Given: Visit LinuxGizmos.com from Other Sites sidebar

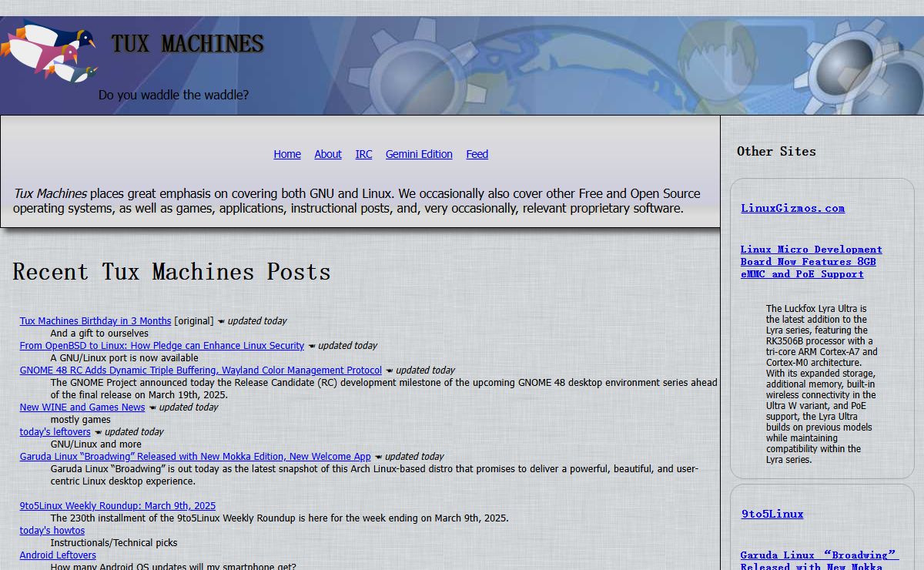Looking at the screenshot, I should pyautogui.click(x=792, y=208).
